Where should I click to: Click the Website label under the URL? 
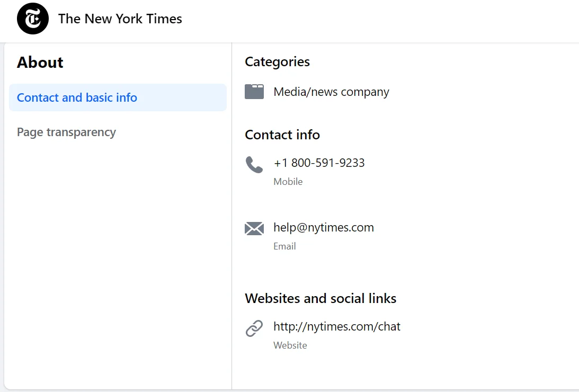tap(290, 345)
